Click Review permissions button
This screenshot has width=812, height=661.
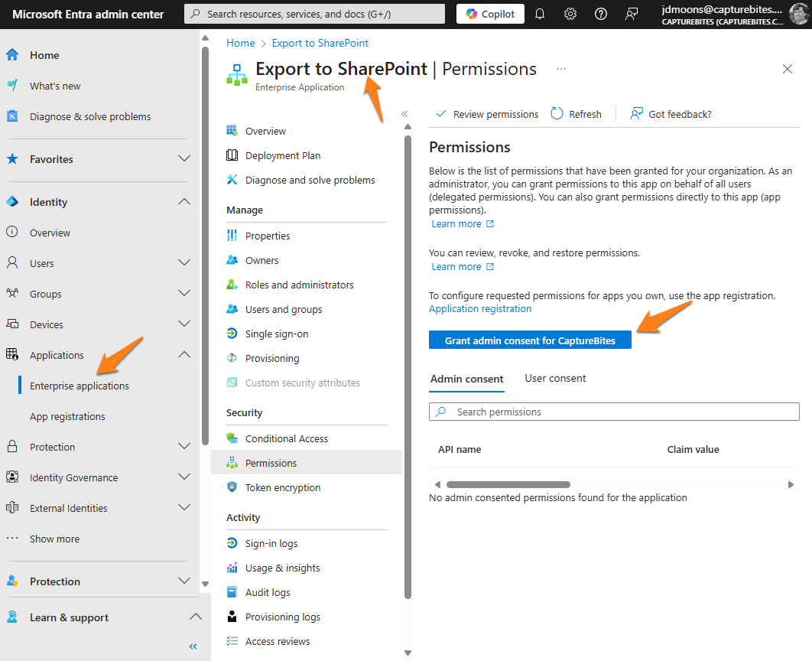pyautogui.click(x=487, y=114)
